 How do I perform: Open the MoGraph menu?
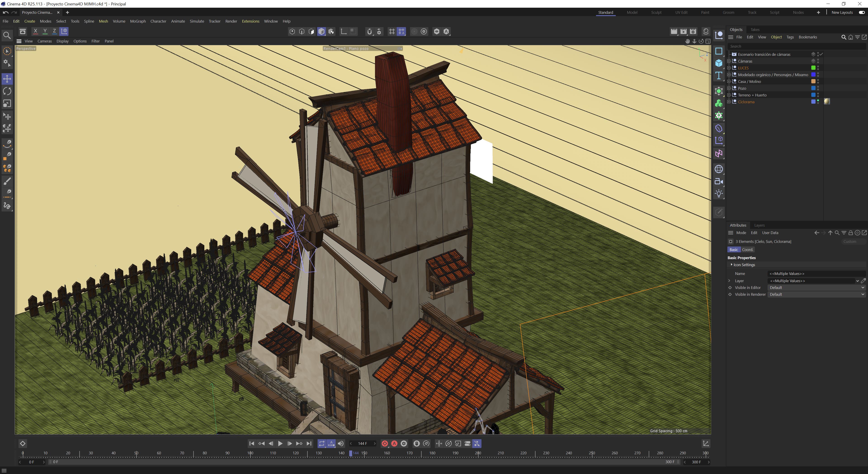[x=138, y=21]
